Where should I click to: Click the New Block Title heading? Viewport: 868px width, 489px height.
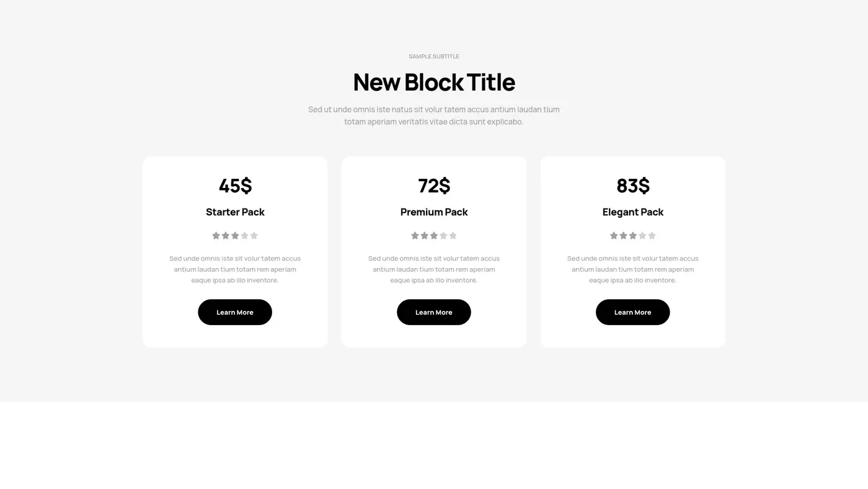[433, 81]
